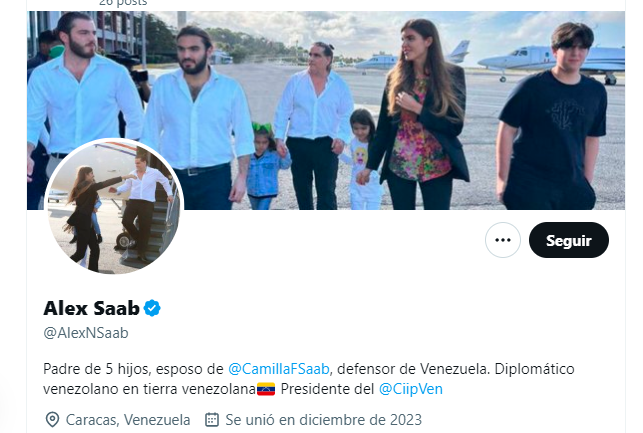Image resolution: width=643 pixels, height=433 pixels.
Task: Click Se unió en diciembre de 2023
Action: tap(324, 420)
